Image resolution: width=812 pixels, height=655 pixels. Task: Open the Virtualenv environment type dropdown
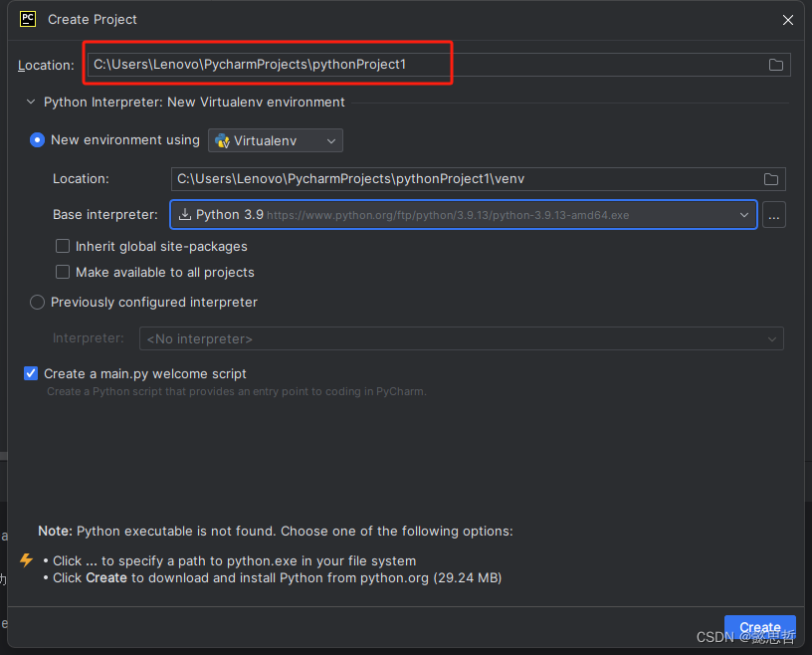(x=276, y=140)
